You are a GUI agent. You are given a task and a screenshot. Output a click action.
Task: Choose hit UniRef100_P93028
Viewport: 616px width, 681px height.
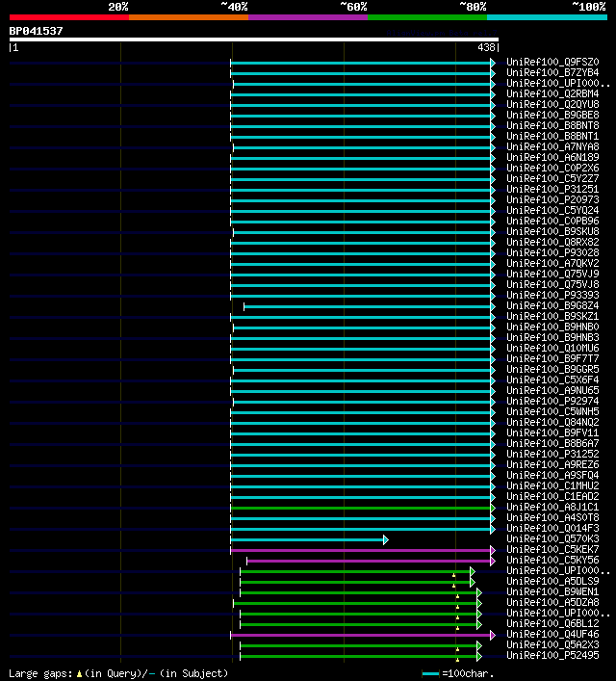[552, 252]
